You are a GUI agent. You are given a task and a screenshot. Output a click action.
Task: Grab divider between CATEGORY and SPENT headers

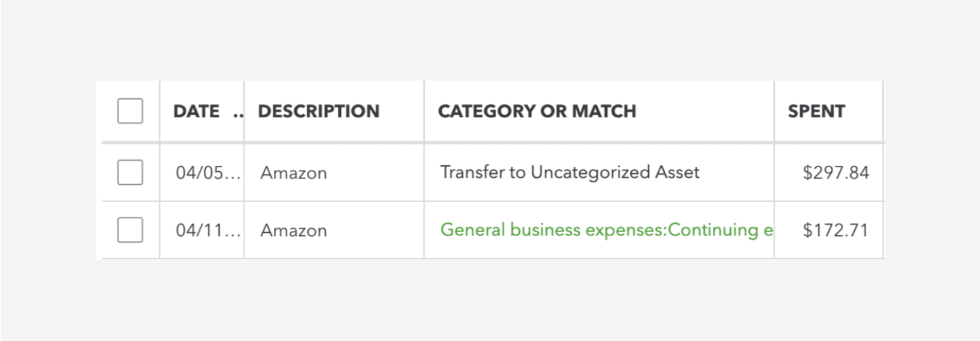(x=774, y=111)
